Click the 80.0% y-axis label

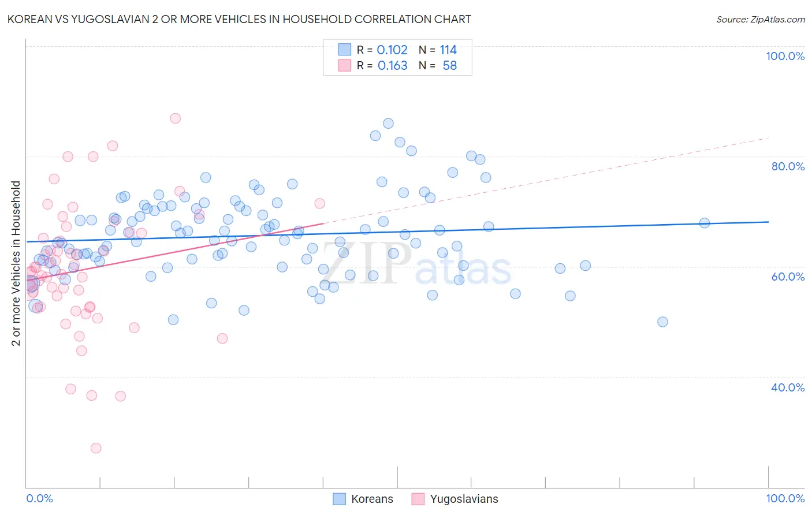(788, 166)
